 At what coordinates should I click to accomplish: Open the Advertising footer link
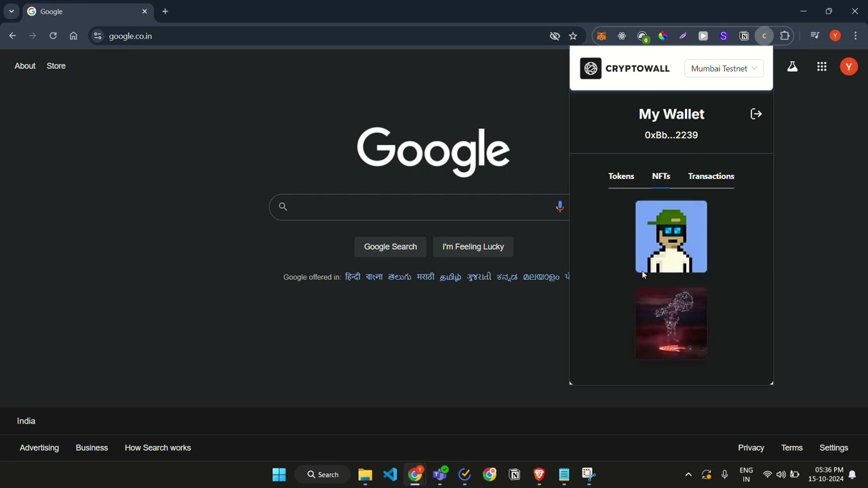click(39, 448)
